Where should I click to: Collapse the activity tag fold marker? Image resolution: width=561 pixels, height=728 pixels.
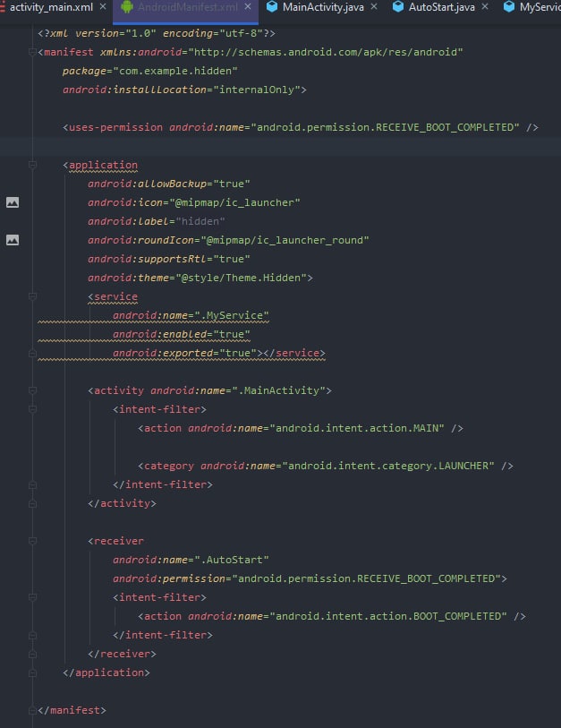[x=32, y=390]
